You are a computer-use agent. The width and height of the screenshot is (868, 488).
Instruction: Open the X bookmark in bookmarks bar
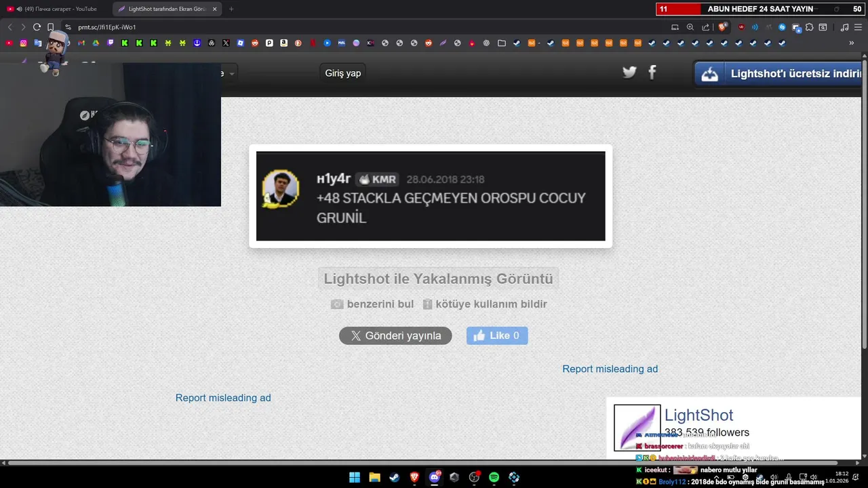226,43
